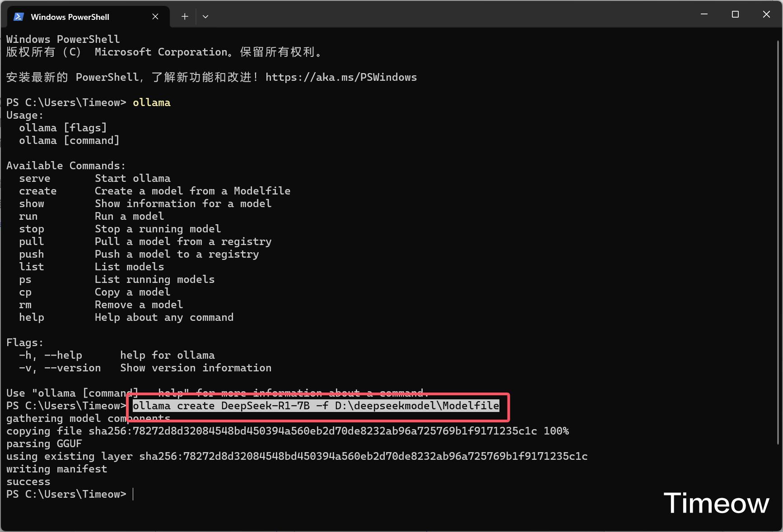
Task: Click the 'Usage:' heading line
Action: click(x=25, y=115)
